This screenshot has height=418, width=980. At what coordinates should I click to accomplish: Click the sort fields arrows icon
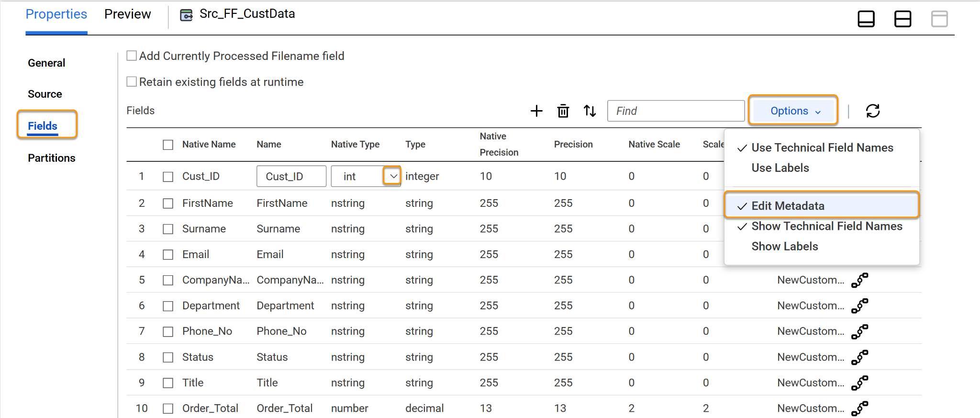pyautogui.click(x=590, y=111)
